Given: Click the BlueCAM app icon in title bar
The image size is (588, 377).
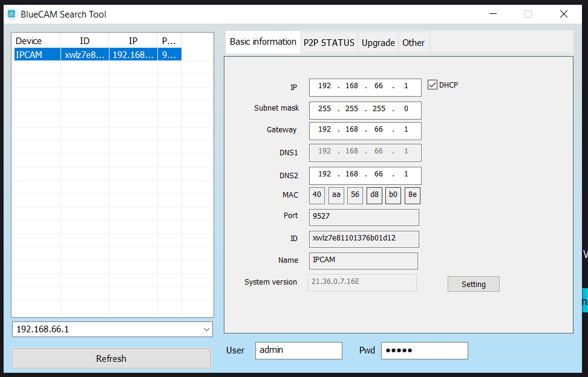Looking at the screenshot, I should point(11,14).
